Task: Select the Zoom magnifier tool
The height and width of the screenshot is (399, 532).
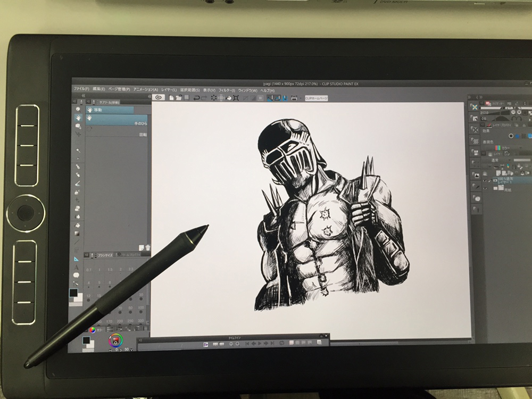Action: pyautogui.click(x=78, y=109)
